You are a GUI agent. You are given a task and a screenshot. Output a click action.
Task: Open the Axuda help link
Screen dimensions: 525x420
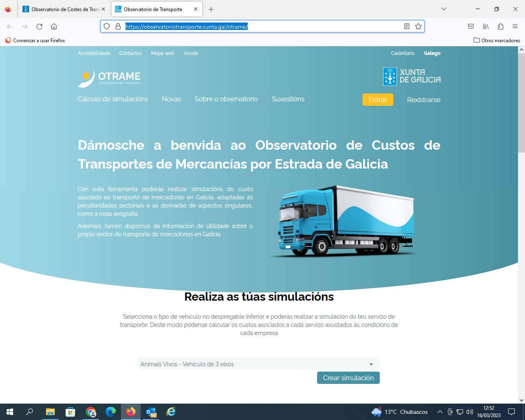click(x=191, y=53)
